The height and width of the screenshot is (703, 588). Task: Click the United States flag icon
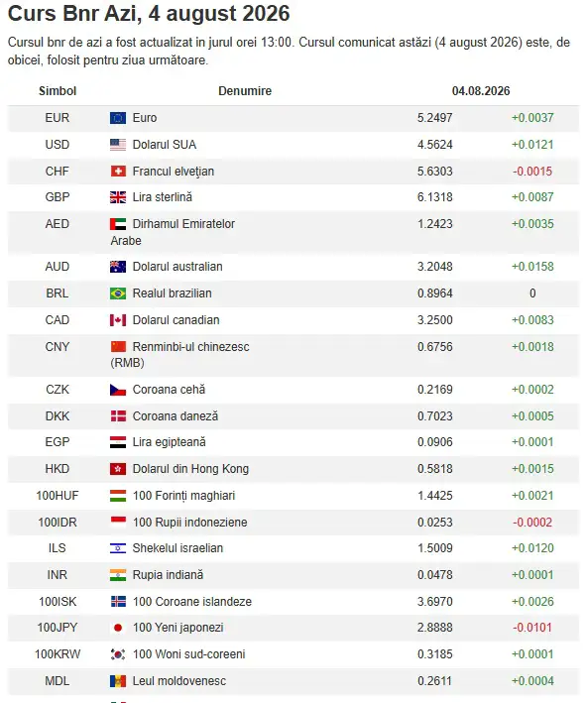point(118,145)
